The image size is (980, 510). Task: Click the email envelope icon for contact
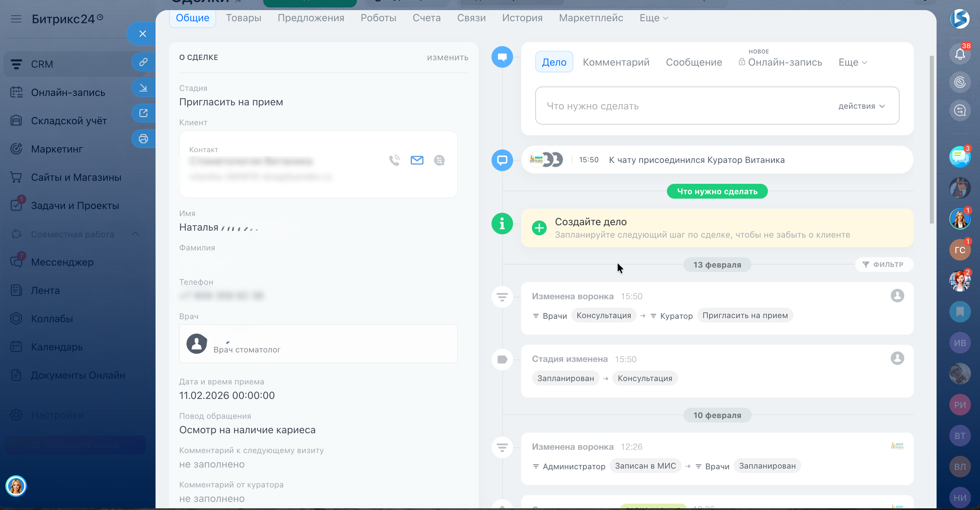pos(417,160)
